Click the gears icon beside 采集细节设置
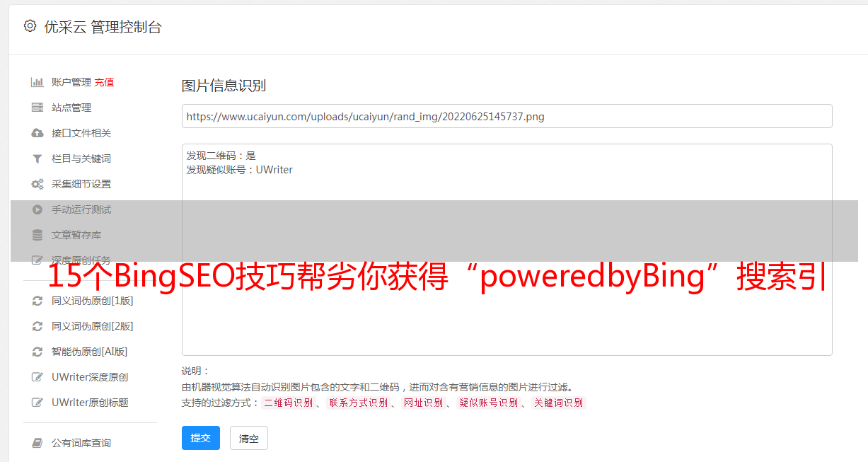The width and height of the screenshot is (868, 462). pos(37,184)
